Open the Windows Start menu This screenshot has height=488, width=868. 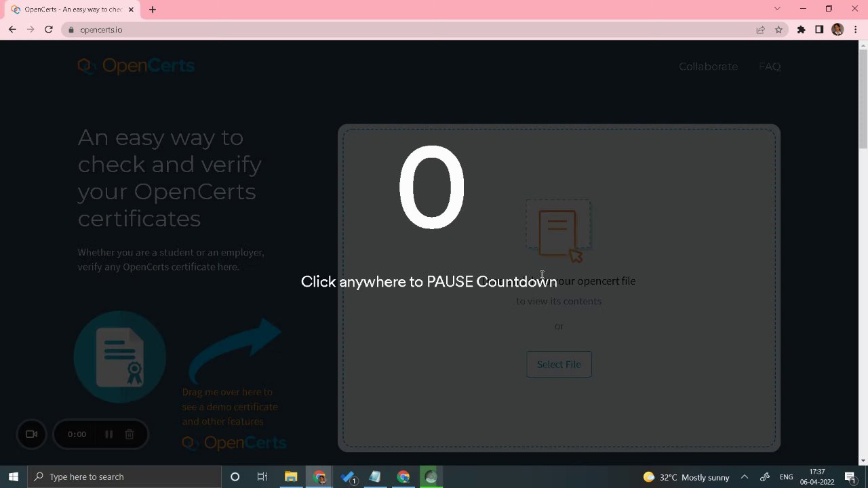[x=14, y=477]
